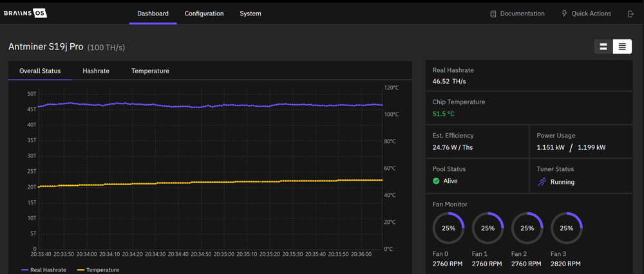Click the Fan 2 gauge ring
The image size is (644, 274).
(527, 228)
